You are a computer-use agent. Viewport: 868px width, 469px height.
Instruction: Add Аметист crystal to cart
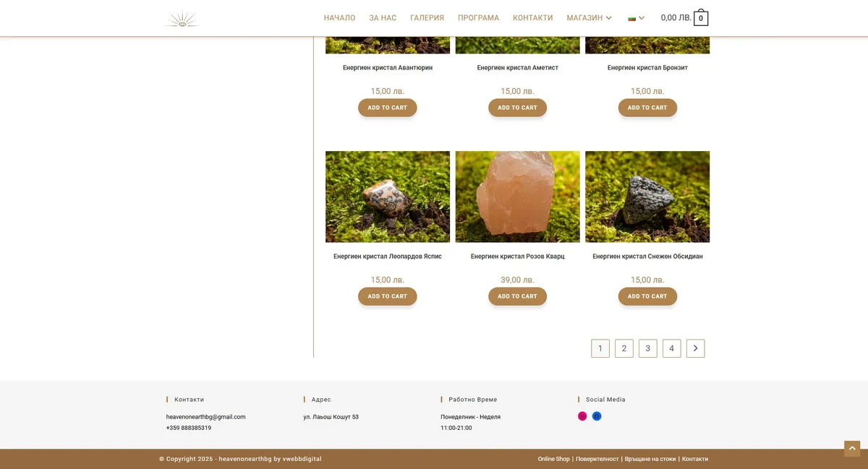pyautogui.click(x=517, y=108)
